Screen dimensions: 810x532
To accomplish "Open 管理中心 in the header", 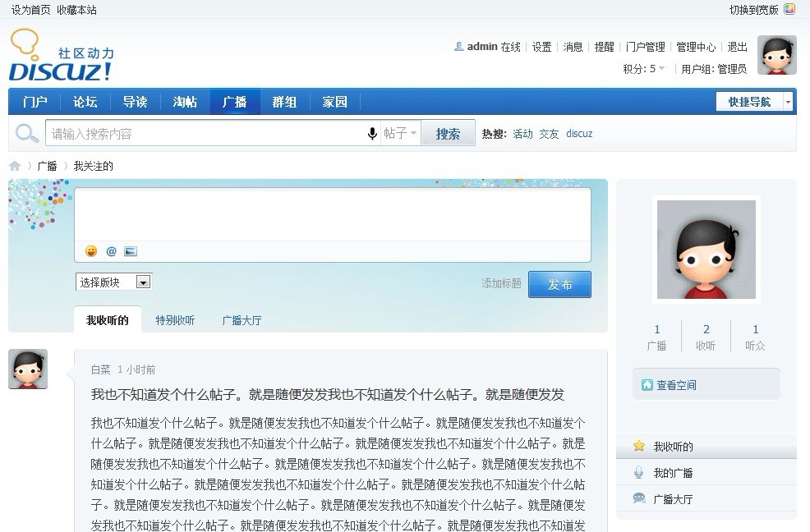I will tap(696, 47).
